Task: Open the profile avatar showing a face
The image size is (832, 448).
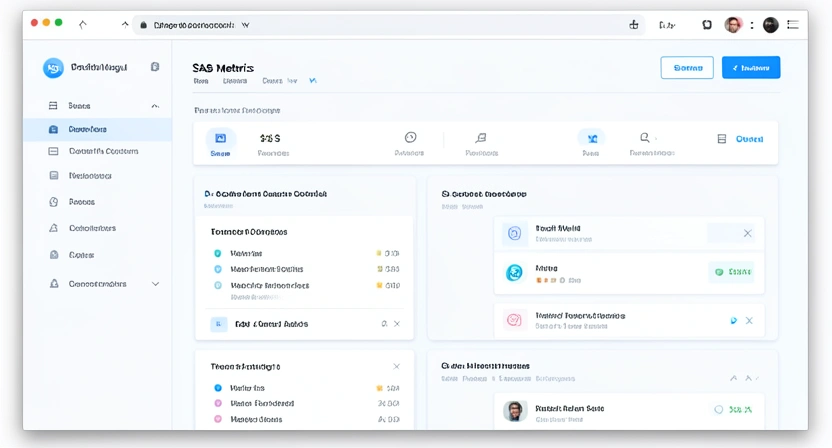Action: click(733, 25)
